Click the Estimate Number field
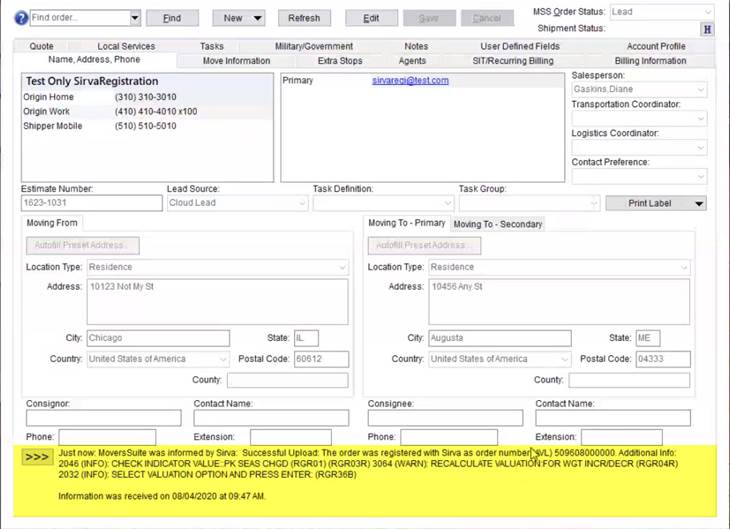Viewport: 730px width, 529px height. 91,203
